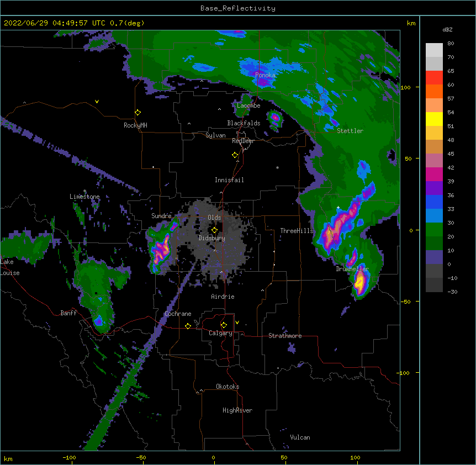This screenshot has width=476, height=465.
Task: Click the Airdrie city label
Action: pyautogui.click(x=223, y=297)
